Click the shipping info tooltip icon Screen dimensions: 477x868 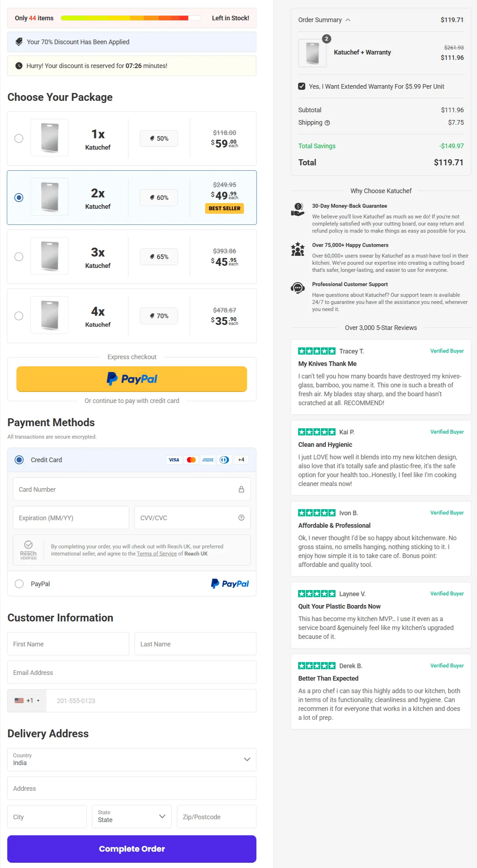coord(328,123)
